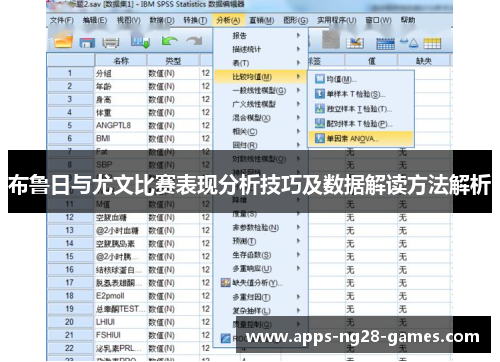Viewport: 500px width, 362px height.
Task: Click the 缺失值分析 menu icon
Action: coord(226,283)
